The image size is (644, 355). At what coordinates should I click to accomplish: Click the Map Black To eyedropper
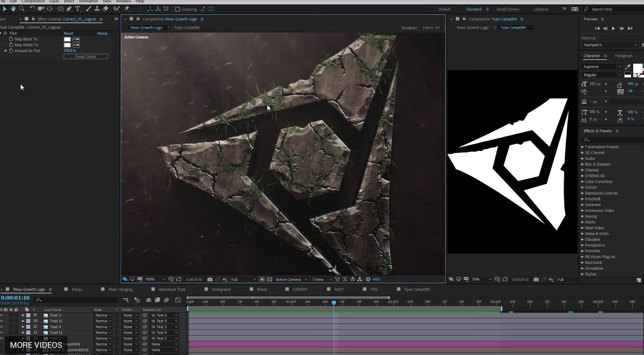(x=76, y=39)
